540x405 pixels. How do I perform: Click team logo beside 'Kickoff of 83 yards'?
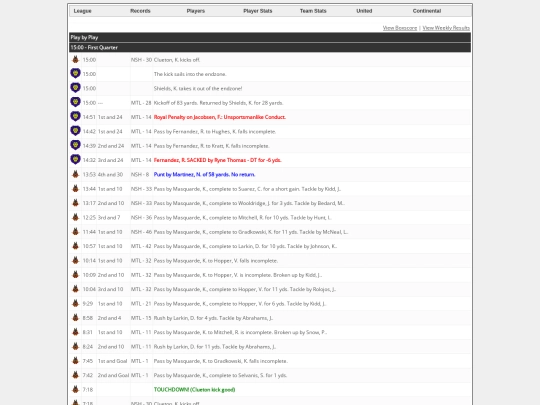coord(75,103)
